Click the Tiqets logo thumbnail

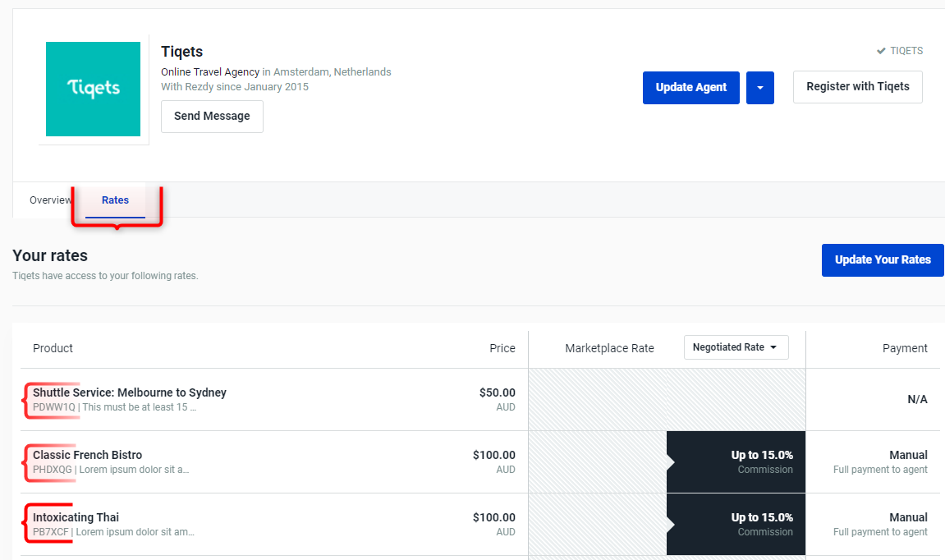pyautogui.click(x=93, y=89)
